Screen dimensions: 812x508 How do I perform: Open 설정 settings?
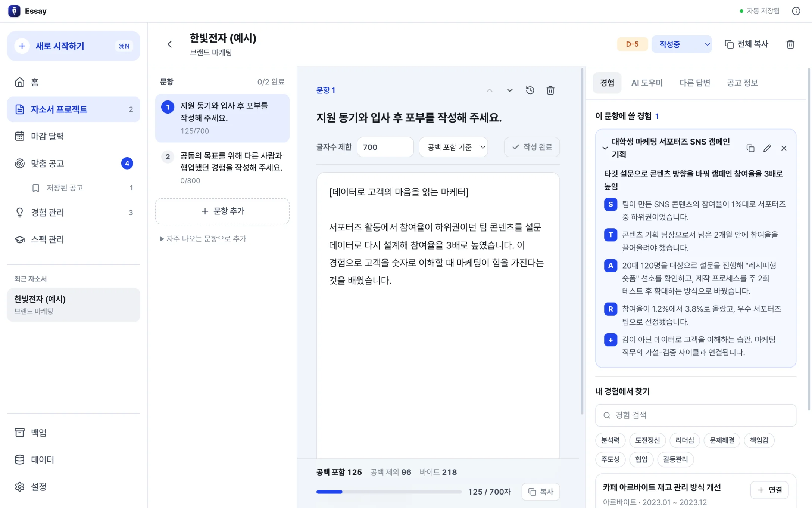point(74,487)
